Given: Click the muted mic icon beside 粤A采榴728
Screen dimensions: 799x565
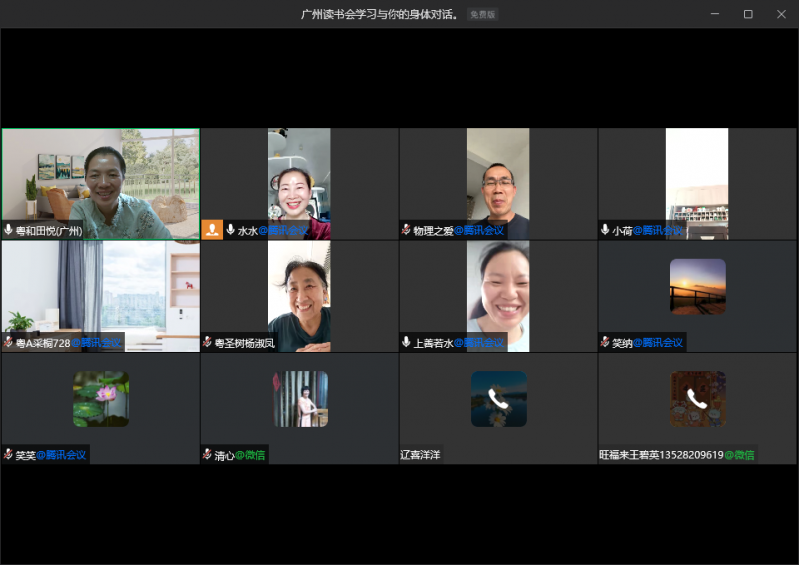Looking at the screenshot, I should (8, 342).
